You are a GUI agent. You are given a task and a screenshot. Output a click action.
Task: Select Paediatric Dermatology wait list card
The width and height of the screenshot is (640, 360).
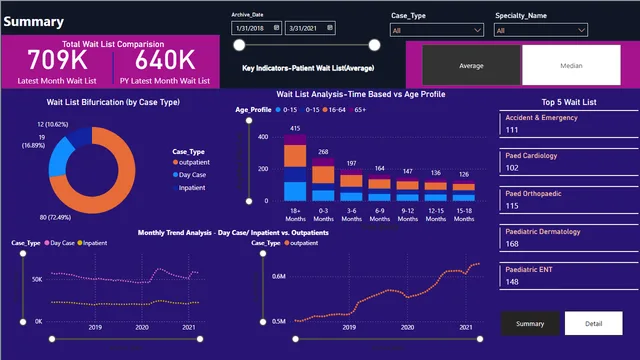pos(569,238)
